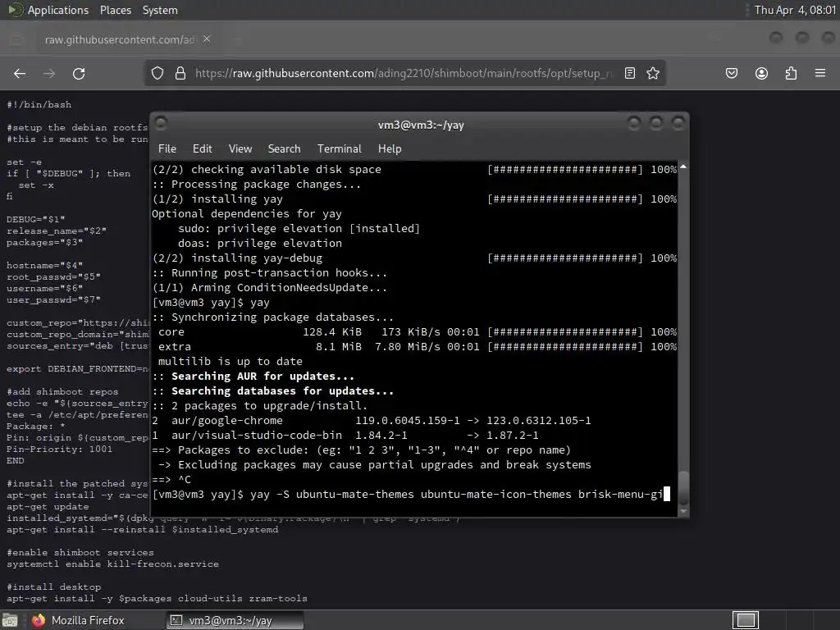Open the Places panel menu

[x=115, y=10]
